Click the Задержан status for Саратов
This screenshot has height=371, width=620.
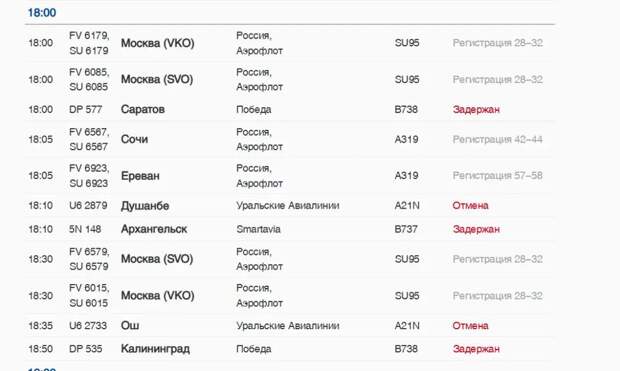[476, 109]
